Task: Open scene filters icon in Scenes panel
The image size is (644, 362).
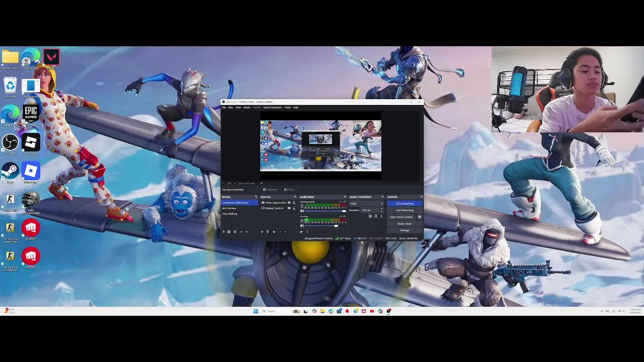Action: point(235,232)
